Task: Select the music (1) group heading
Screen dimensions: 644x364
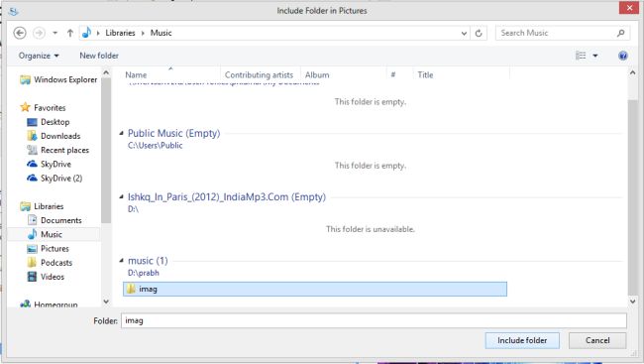Action: [x=148, y=261]
